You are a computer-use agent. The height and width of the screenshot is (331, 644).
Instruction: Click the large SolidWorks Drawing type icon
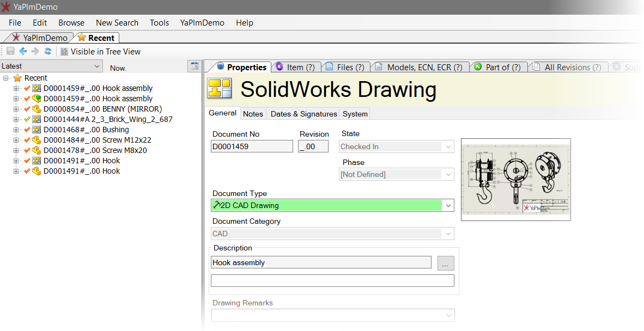pyautogui.click(x=220, y=88)
